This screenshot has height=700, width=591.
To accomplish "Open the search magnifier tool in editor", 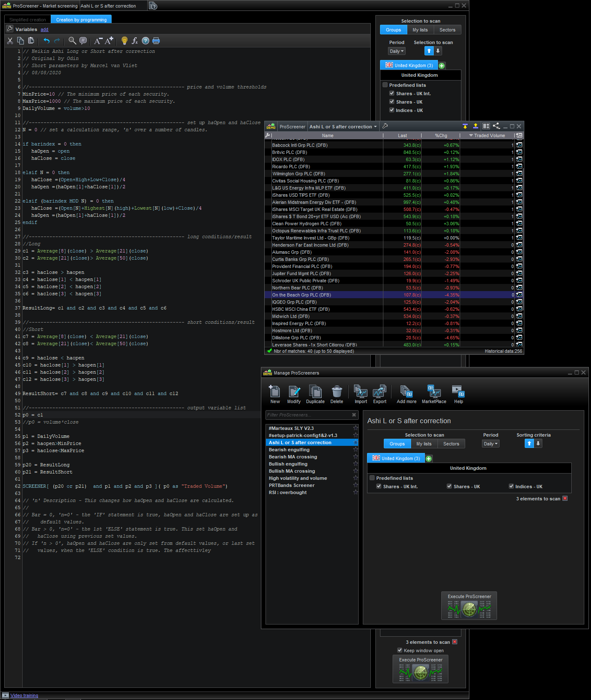I will click(x=72, y=41).
